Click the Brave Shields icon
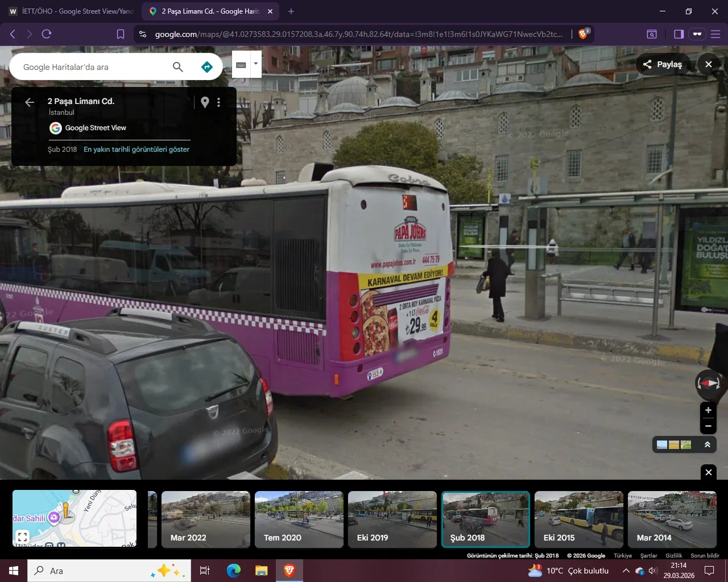728x582 pixels. click(x=583, y=34)
